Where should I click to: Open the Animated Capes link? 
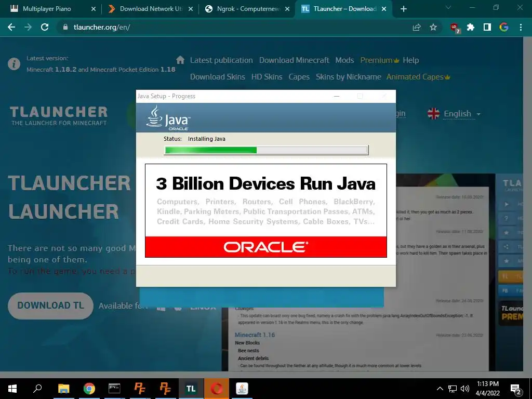pyautogui.click(x=418, y=77)
